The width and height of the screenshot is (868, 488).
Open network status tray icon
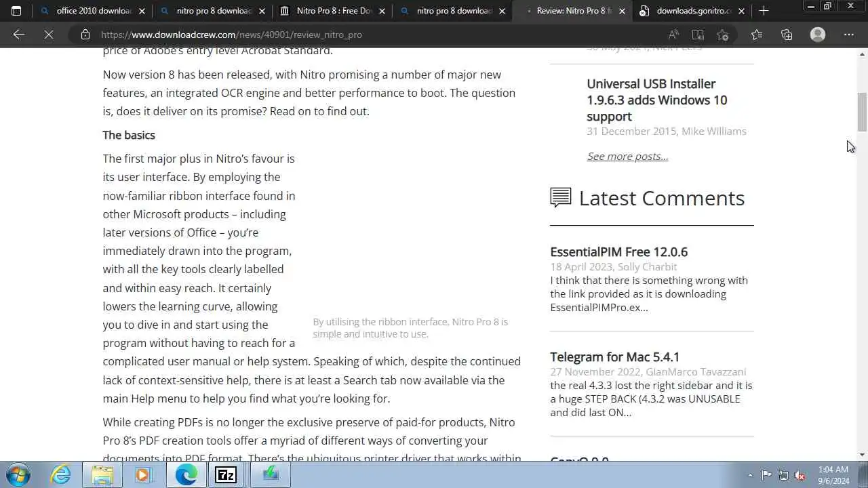point(783,475)
